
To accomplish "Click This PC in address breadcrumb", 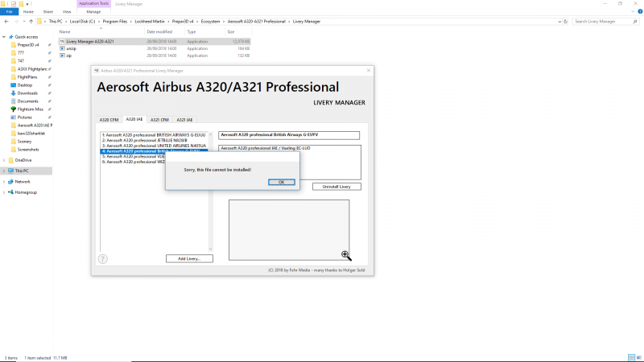I will coord(56,22).
